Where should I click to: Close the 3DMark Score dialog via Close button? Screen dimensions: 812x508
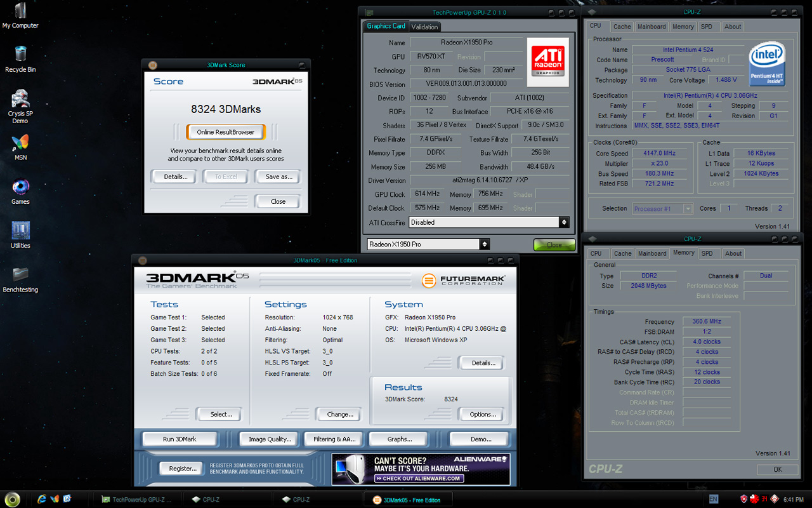click(278, 201)
